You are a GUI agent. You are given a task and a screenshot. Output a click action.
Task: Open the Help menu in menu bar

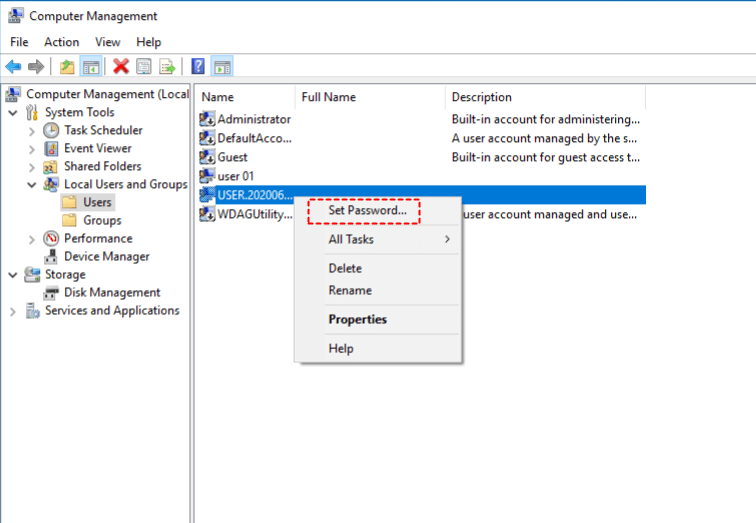click(x=148, y=42)
